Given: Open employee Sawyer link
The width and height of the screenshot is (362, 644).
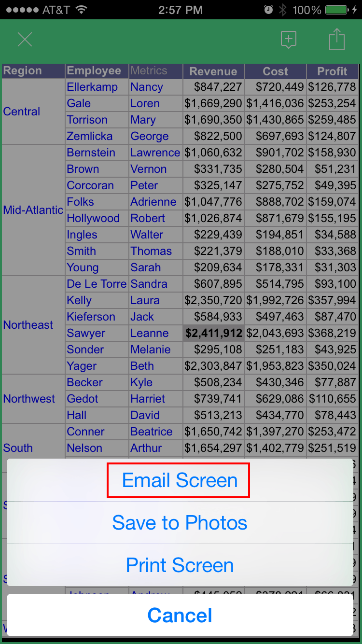Looking at the screenshot, I should [86, 333].
